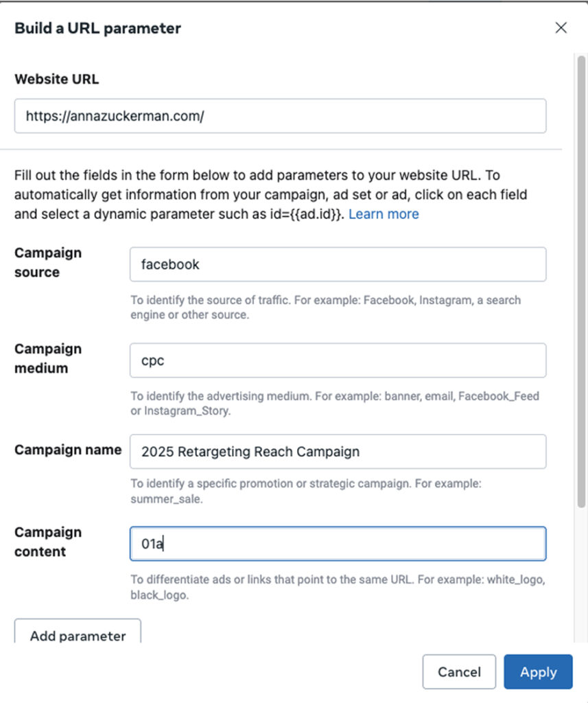Image resolution: width=588 pixels, height=703 pixels.
Task: Click the Campaign content label
Action: click(x=48, y=542)
